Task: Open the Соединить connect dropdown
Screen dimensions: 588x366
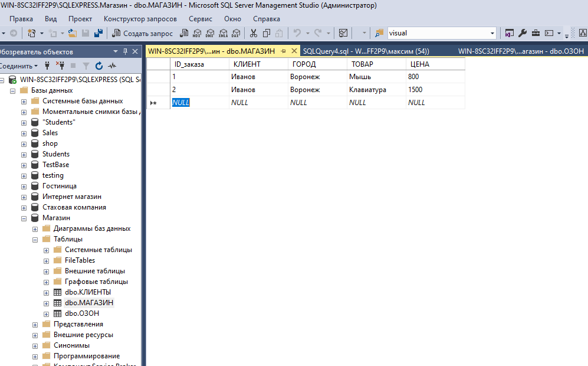Action: [19, 66]
